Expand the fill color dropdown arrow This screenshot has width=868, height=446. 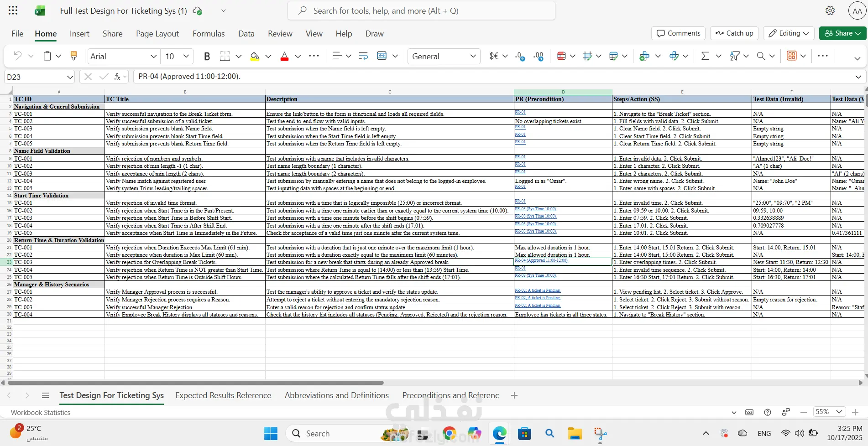coord(268,56)
